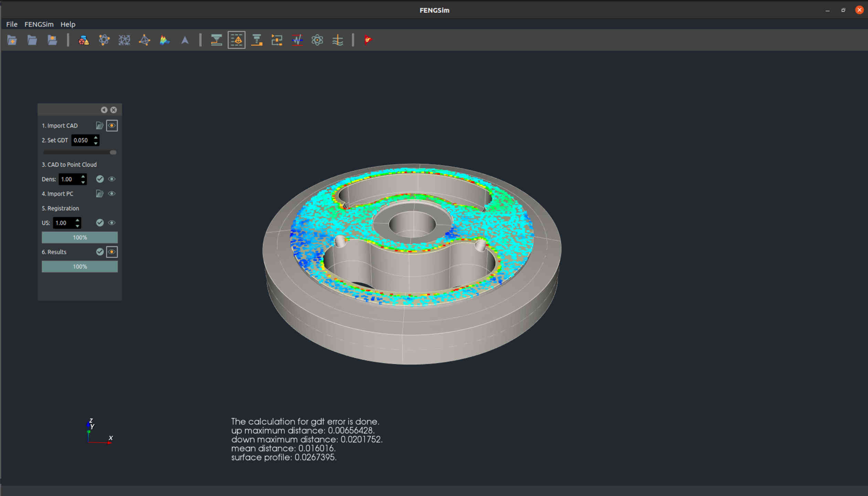The image size is (868, 496).
Task: Toggle eye icon in Registration row
Action: pos(112,223)
